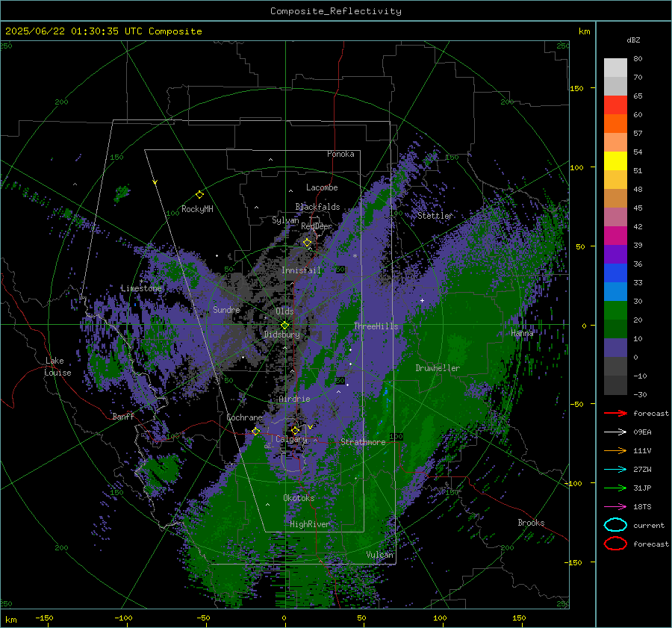Screen dimensions: 672x628
Task: Pick the red 60-65 dBZ color swatch
Action: coord(615,105)
